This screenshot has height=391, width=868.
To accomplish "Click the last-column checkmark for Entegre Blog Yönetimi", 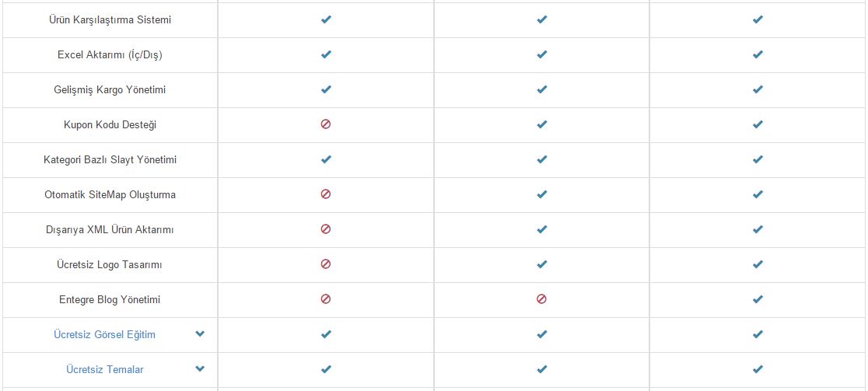I will (758, 299).
